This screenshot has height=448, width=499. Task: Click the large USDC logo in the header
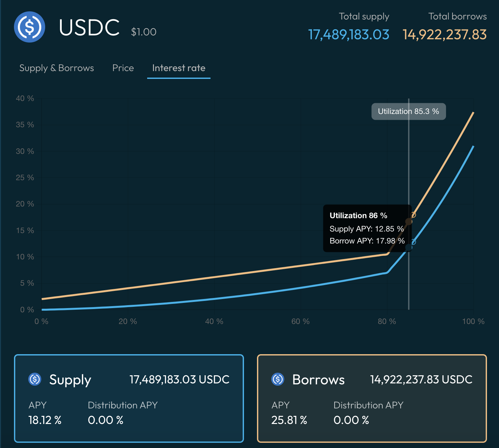click(x=30, y=27)
